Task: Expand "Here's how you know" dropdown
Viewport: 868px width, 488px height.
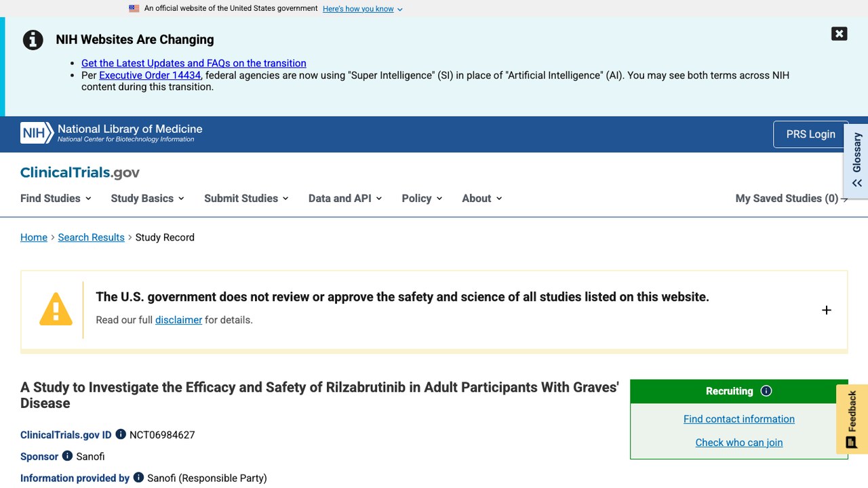Action: click(x=363, y=9)
